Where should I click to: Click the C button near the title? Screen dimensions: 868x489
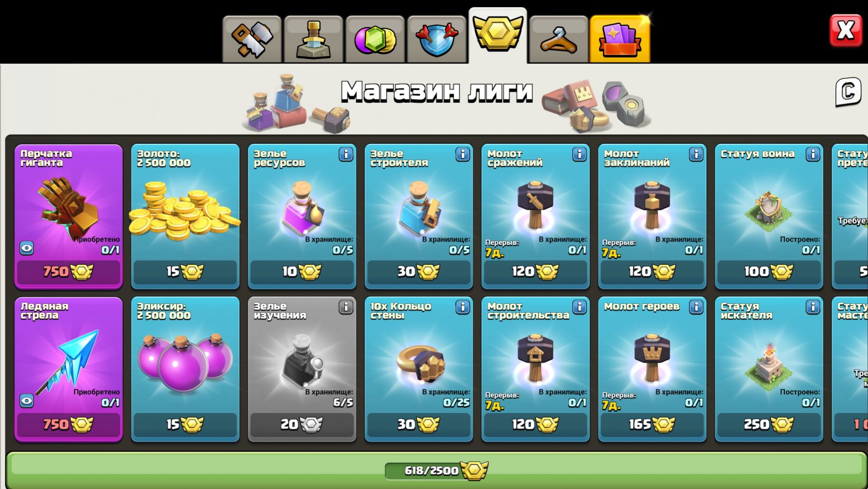tap(848, 92)
